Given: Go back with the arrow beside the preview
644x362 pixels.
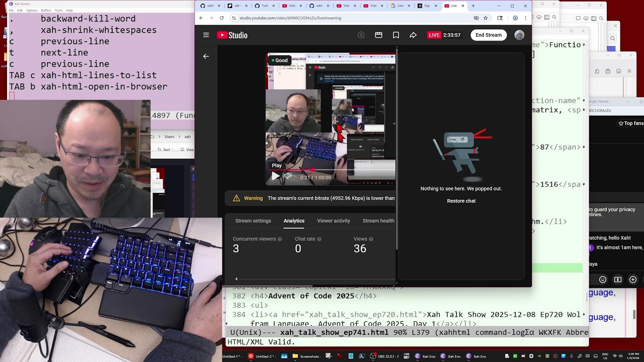Looking at the screenshot, I should click(206, 56).
